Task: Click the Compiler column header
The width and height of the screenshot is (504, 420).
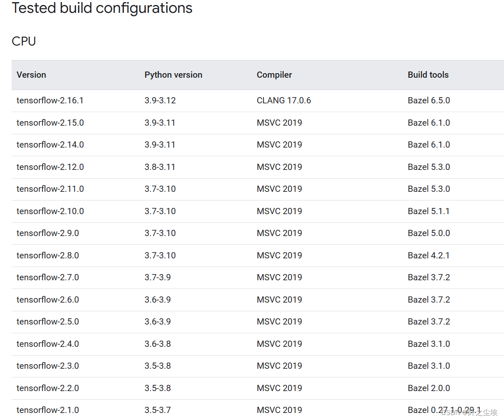Action: pos(274,75)
